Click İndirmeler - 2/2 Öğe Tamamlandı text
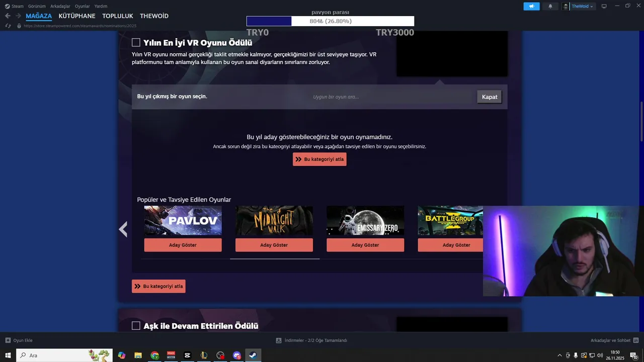Viewport: 644px width, 362px height. (316, 340)
